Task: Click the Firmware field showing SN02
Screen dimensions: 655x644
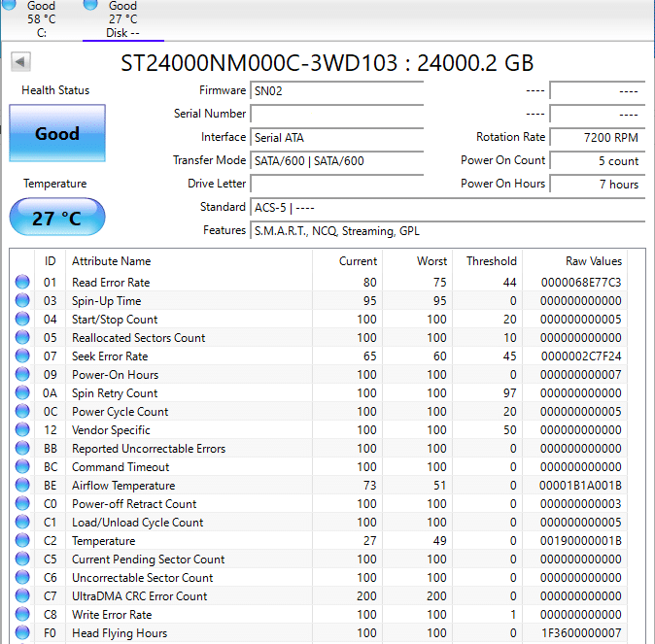Action: pos(336,90)
